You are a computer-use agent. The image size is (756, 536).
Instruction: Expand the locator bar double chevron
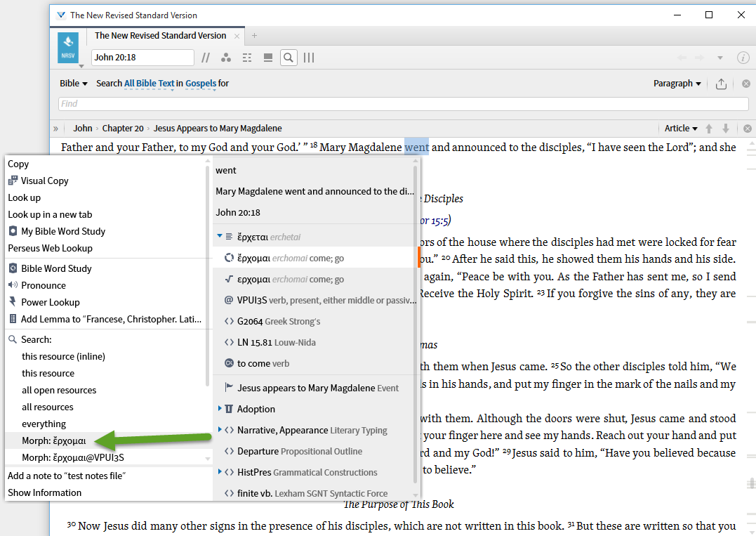coord(56,129)
